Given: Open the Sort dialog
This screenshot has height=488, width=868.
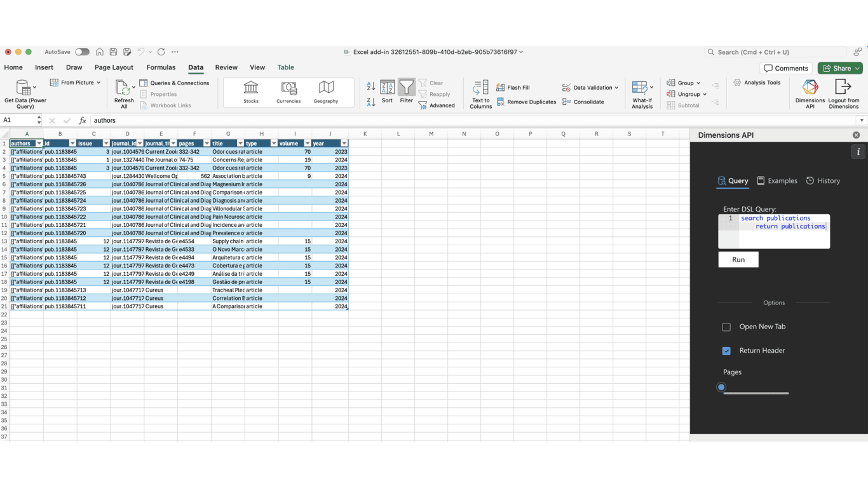Looking at the screenshot, I should (x=387, y=91).
